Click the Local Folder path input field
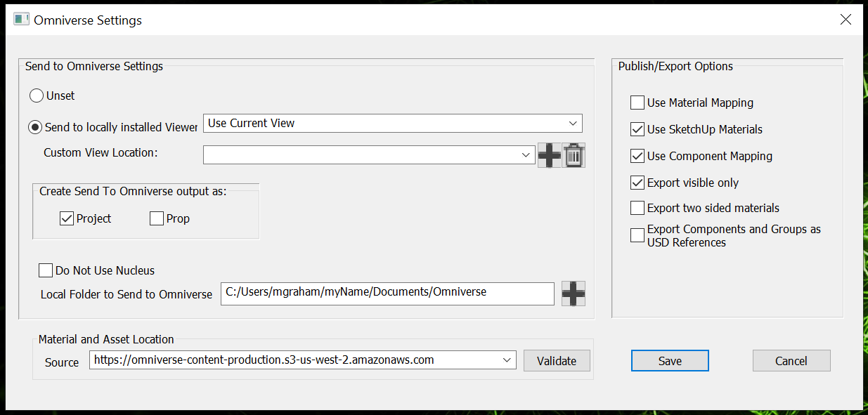868x415 pixels. click(x=387, y=294)
